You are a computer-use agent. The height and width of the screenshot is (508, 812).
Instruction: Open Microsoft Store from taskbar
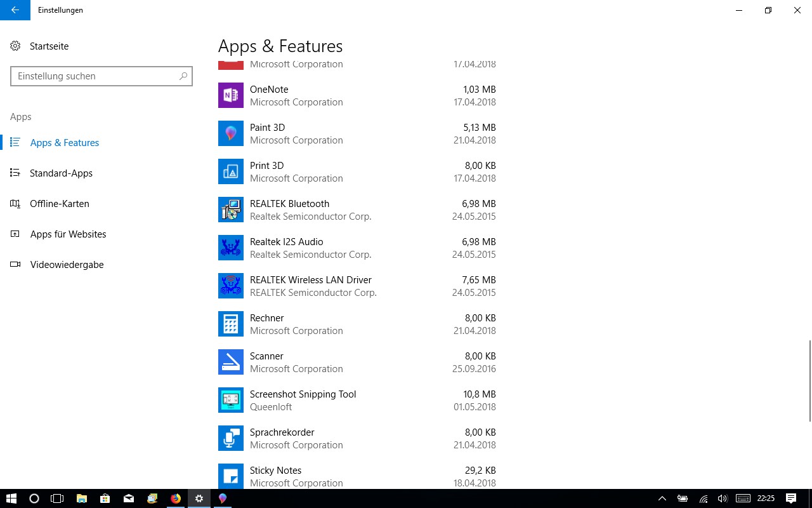[105, 498]
